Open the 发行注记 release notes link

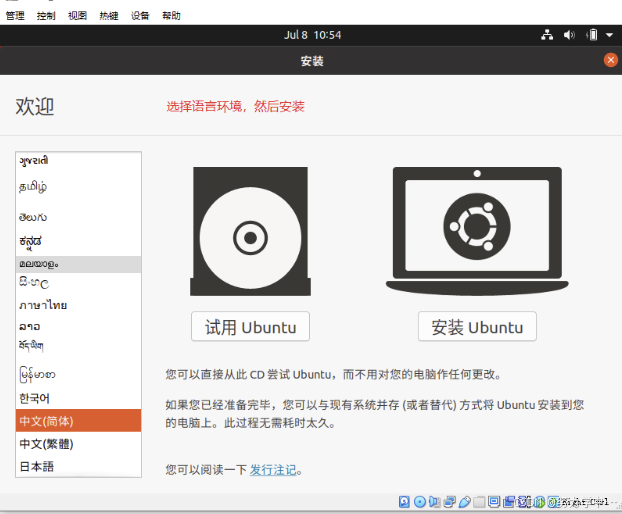click(x=273, y=470)
